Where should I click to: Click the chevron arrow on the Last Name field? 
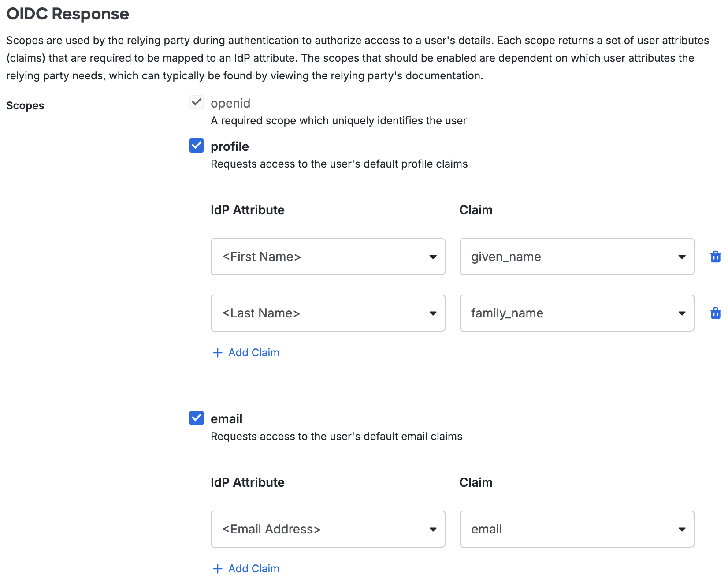pos(433,313)
